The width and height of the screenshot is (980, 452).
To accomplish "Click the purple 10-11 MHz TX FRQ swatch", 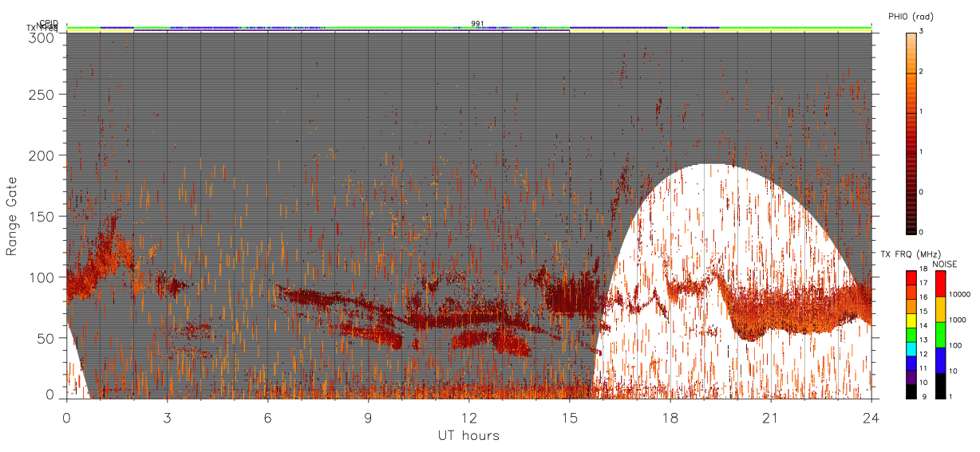I will pyautogui.click(x=911, y=378).
